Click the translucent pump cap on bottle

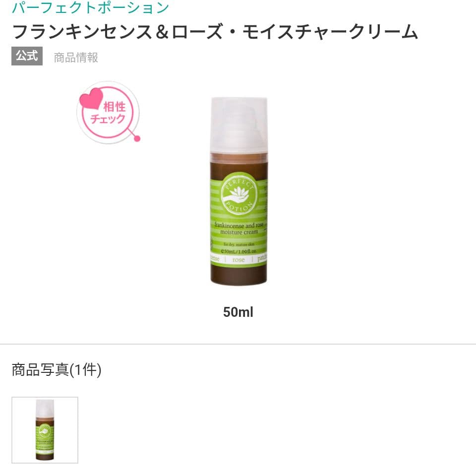point(239,124)
